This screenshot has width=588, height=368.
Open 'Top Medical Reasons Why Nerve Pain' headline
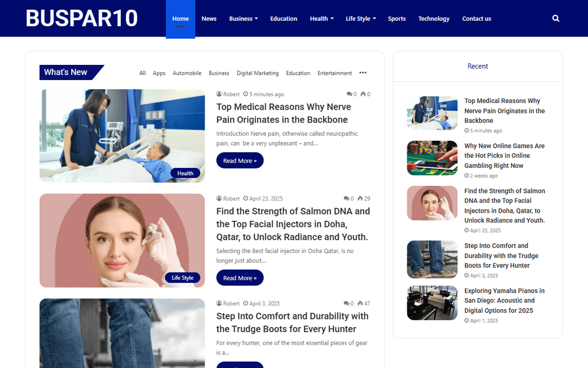click(284, 113)
